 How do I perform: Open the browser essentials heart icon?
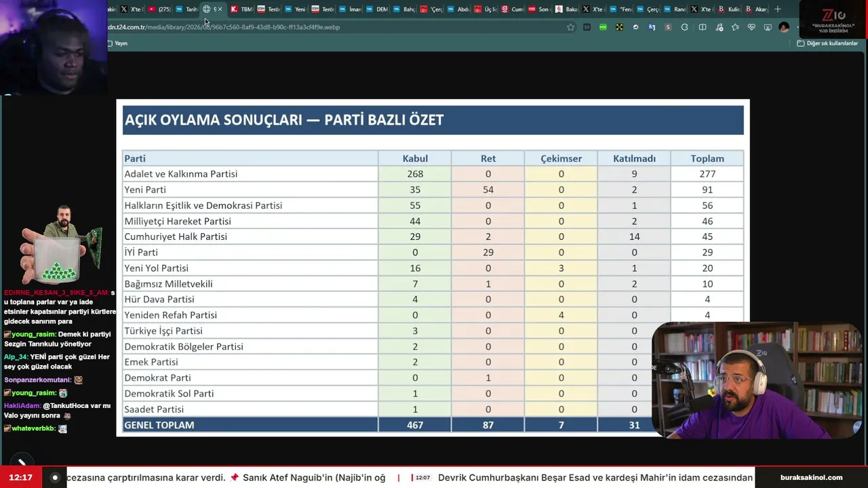751,27
